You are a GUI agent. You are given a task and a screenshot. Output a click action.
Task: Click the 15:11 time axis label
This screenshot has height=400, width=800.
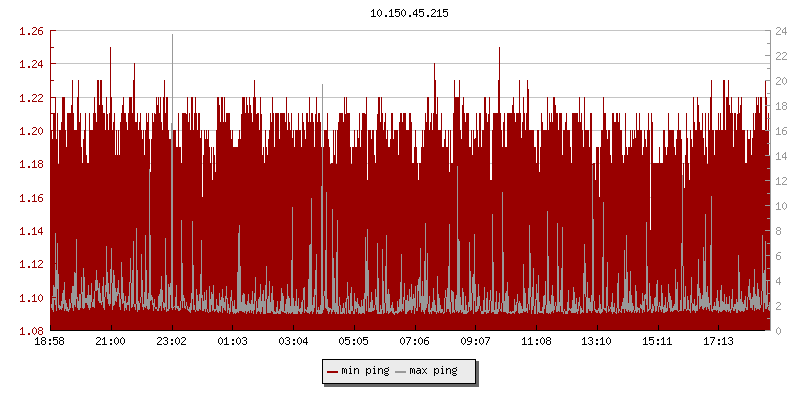click(x=658, y=342)
